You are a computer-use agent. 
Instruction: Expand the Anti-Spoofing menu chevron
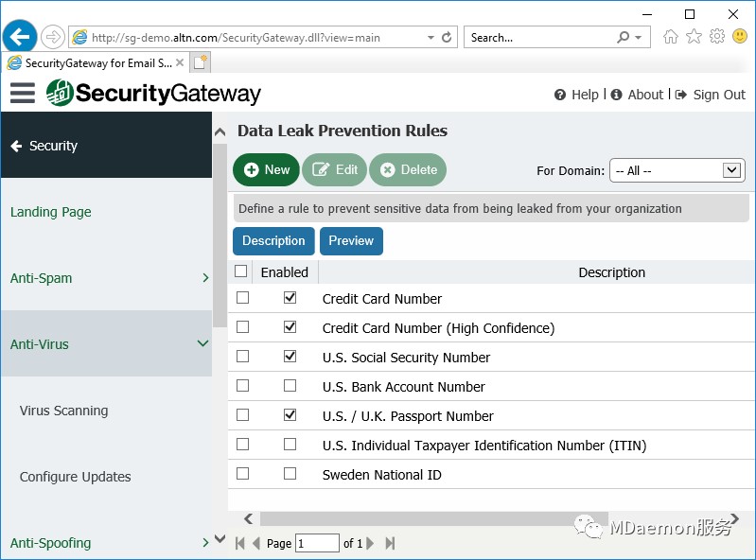point(205,543)
